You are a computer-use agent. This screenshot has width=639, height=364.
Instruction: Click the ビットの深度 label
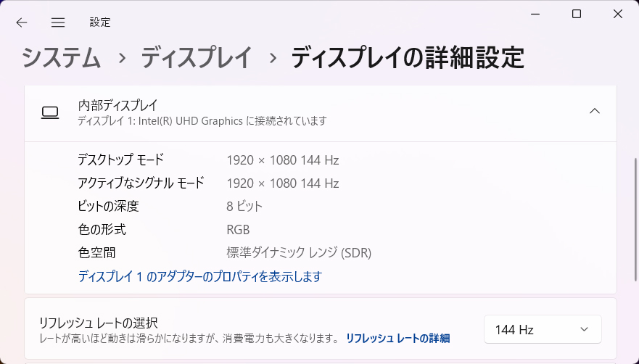pos(108,206)
